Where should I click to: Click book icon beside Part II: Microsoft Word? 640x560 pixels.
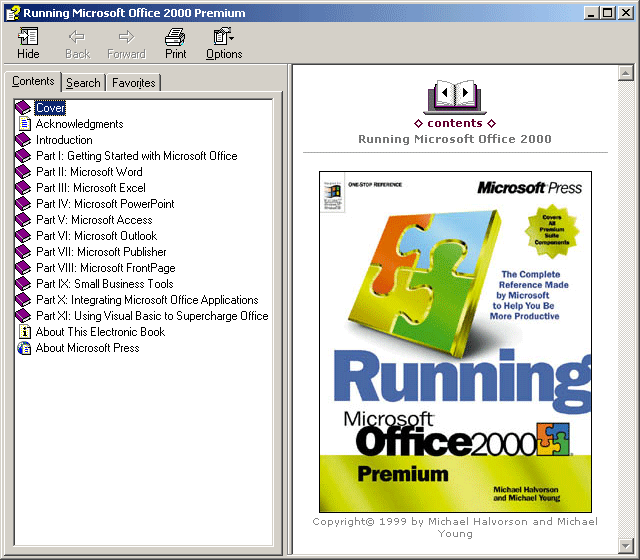tap(23, 171)
